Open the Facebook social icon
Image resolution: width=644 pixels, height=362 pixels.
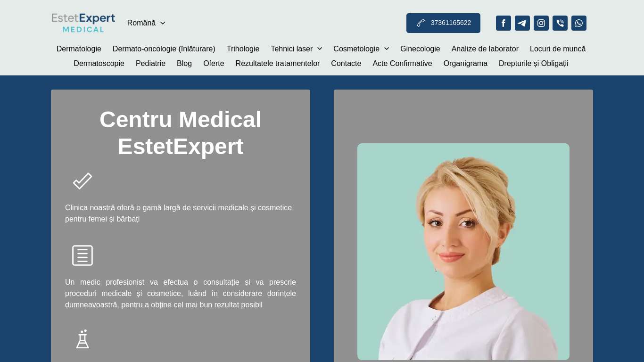coord(503,23)
